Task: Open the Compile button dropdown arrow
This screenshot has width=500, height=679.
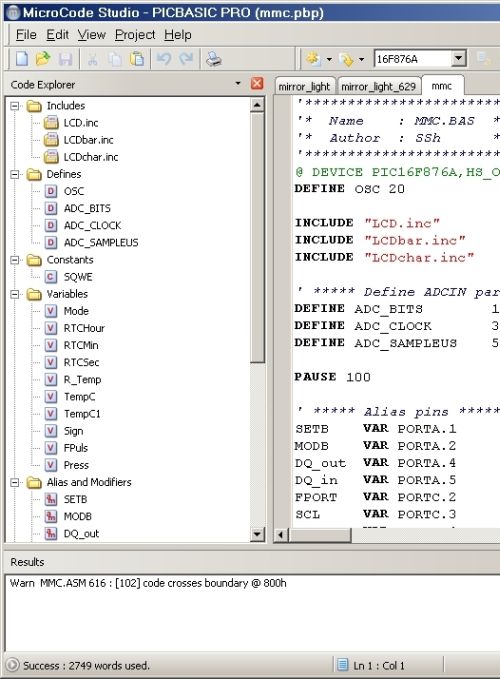Action: pyautogui.click(x=329, y=59)
